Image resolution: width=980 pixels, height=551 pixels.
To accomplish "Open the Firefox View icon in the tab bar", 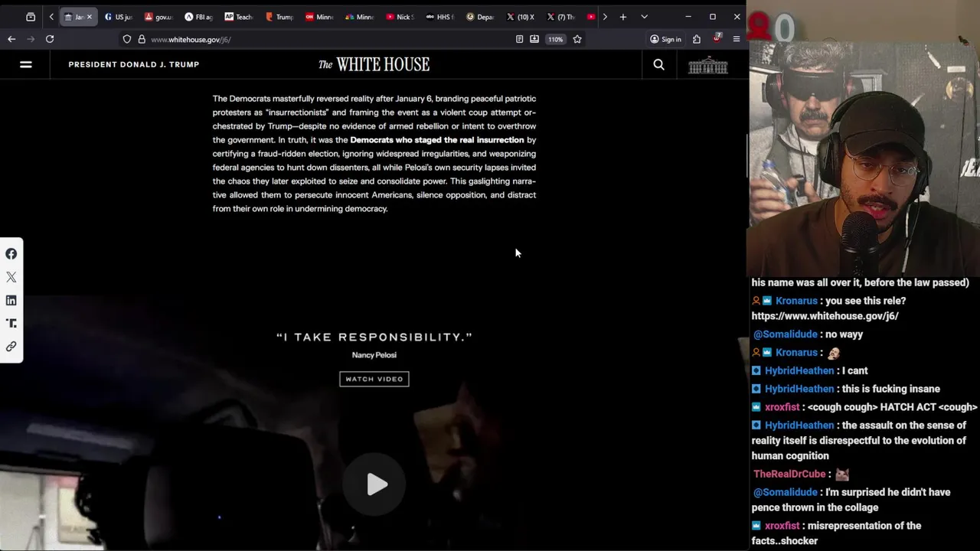I will [31, 17].
